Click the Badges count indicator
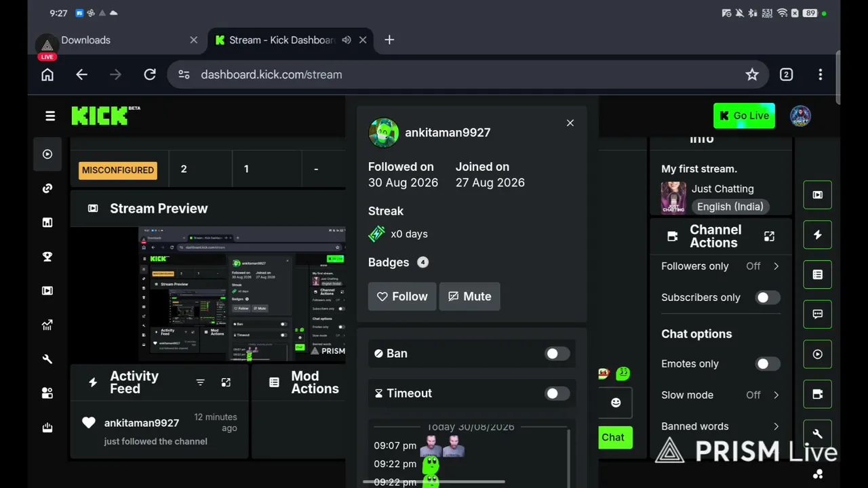The width and height of the screenshot is (868, 488). (422, 262)
